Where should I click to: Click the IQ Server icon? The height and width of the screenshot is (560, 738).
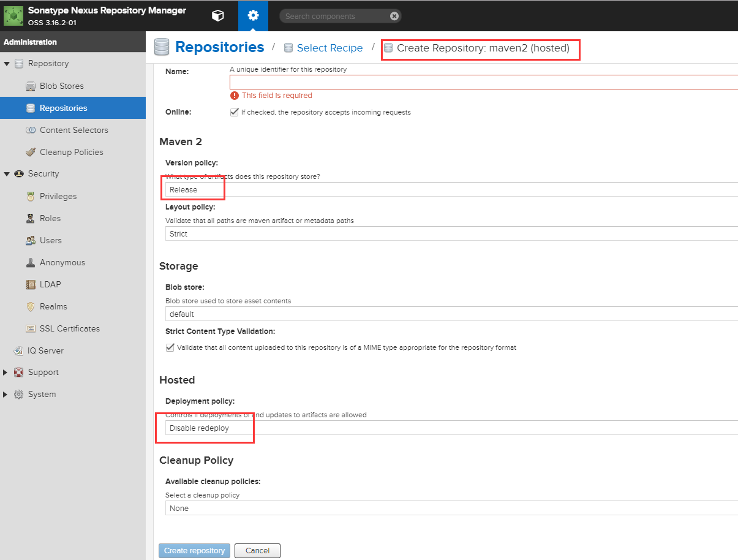[x=19, y=350]
